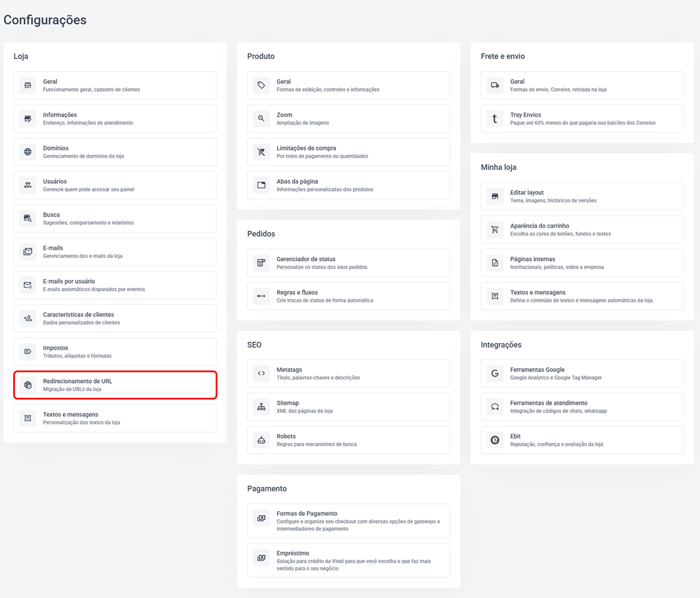Click the Pagamento section heading
700x598 pixels.
[267, 489]
